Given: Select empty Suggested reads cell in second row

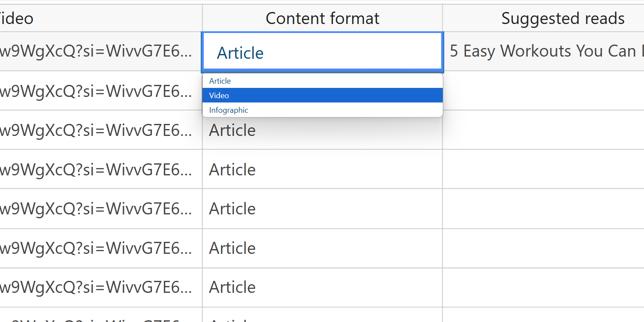Looking at the screenshot, I should 543,90.
